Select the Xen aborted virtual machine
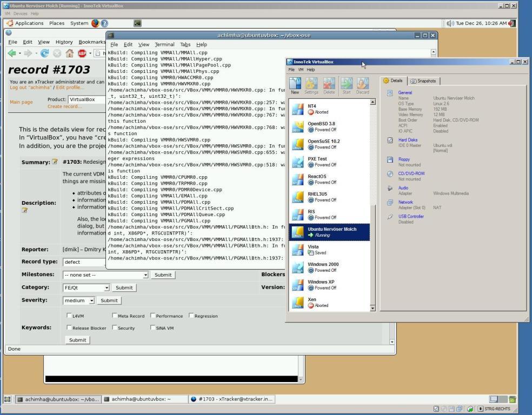 329,302
